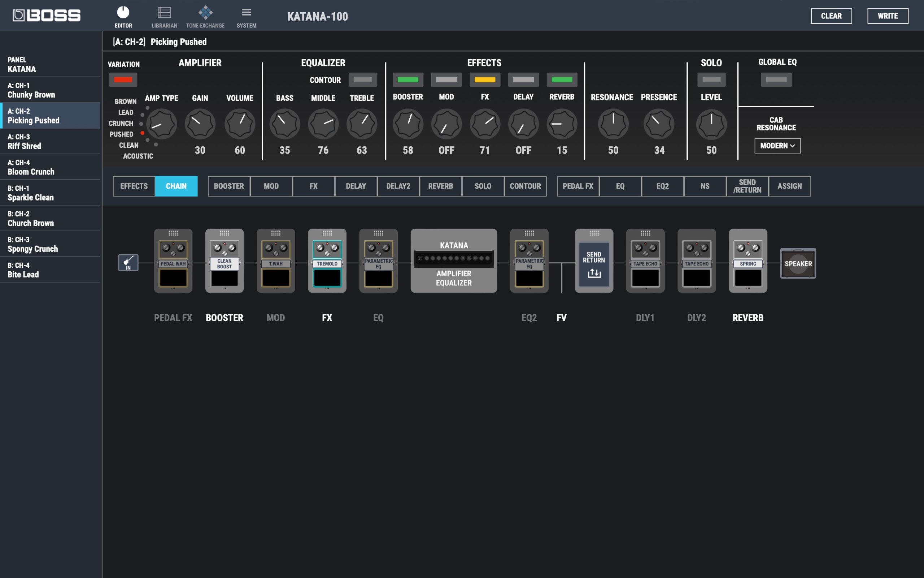
Task: Select the guitar input IN block
Action: (128, 263)
